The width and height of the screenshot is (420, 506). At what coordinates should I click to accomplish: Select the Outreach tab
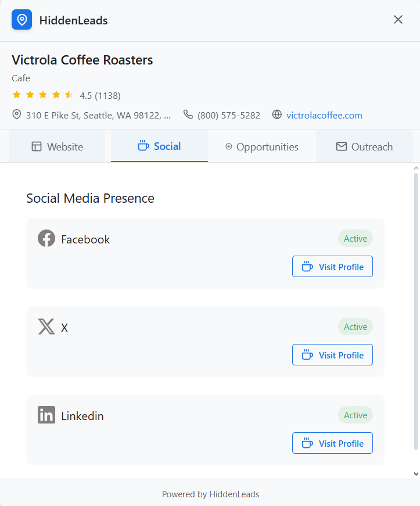click(x=364, y=146)
